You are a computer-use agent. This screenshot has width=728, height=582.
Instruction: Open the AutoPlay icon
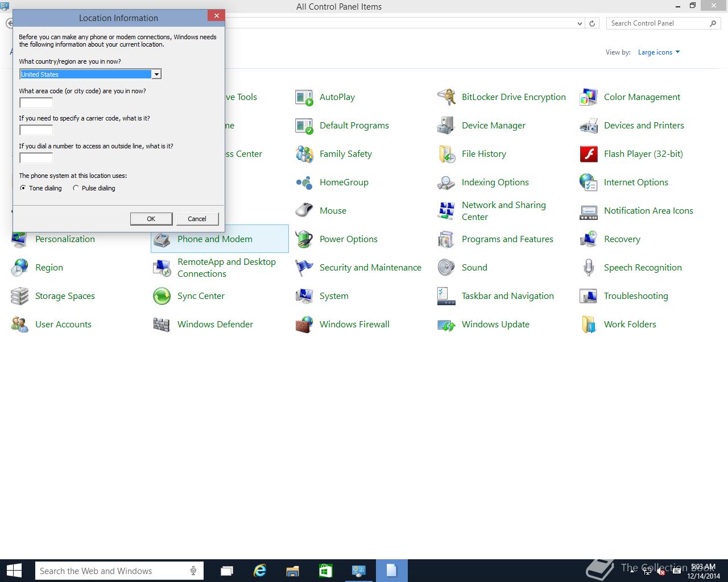(x=304, y=97)
